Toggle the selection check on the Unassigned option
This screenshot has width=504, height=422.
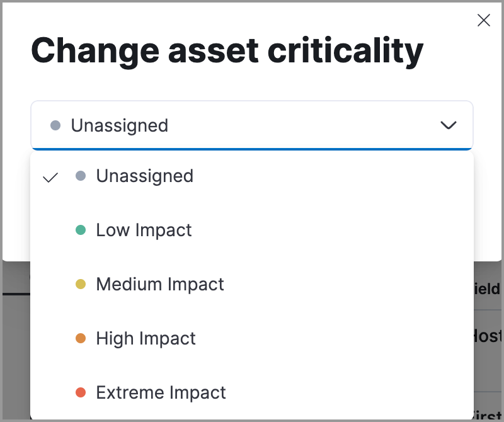[50, 177]
